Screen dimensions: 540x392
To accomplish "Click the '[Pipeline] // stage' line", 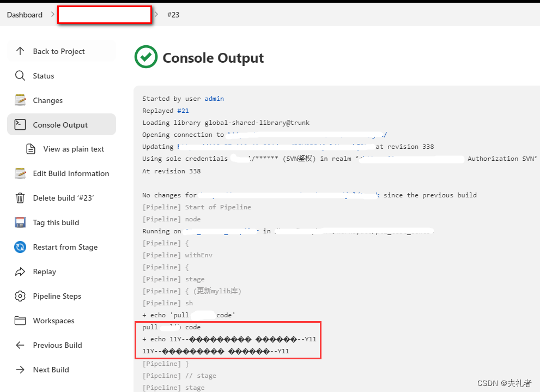I will [179, 376].
